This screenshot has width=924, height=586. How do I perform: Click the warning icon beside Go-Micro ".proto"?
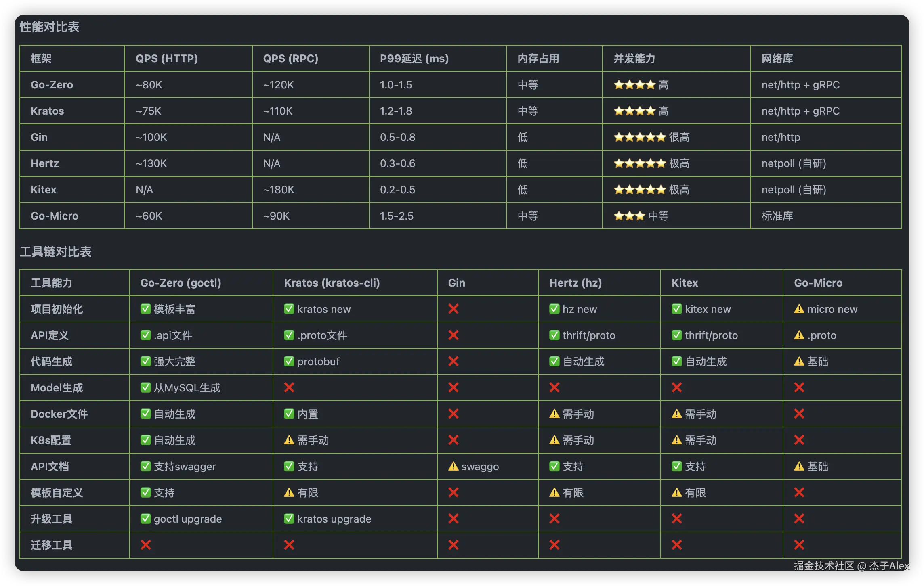coord(799,335)
